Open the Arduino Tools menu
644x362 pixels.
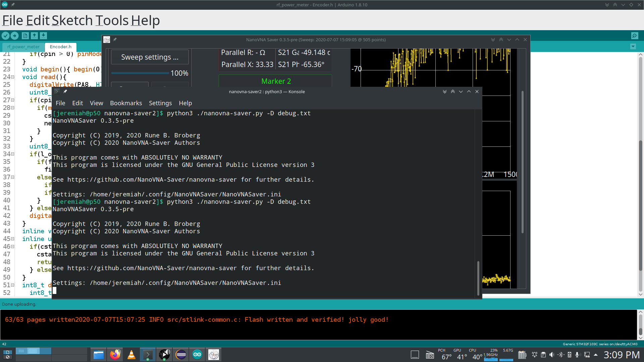pyautogui.click(x=112, y=20)
